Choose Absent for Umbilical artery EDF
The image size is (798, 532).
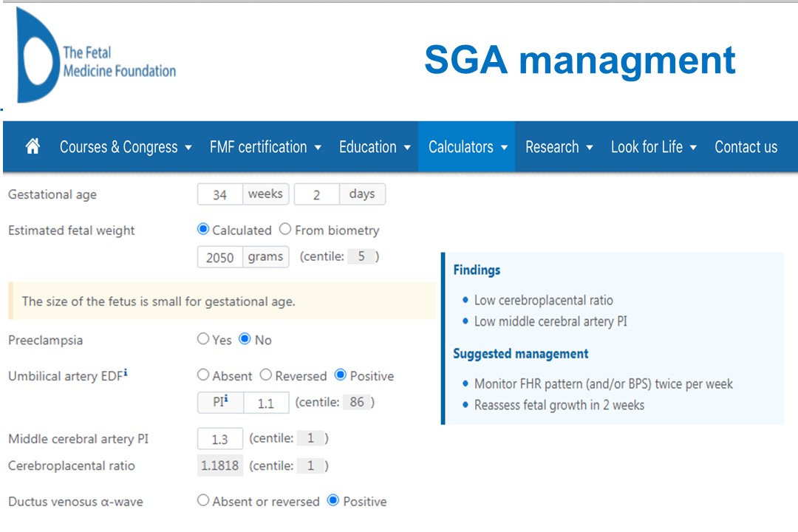click(x=203, y=375)
